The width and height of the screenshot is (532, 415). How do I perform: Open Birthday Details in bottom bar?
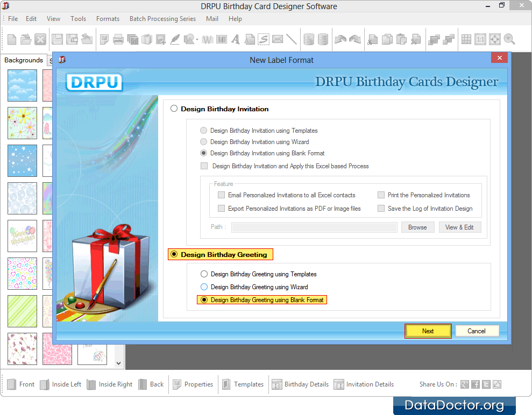click(300, 384)
